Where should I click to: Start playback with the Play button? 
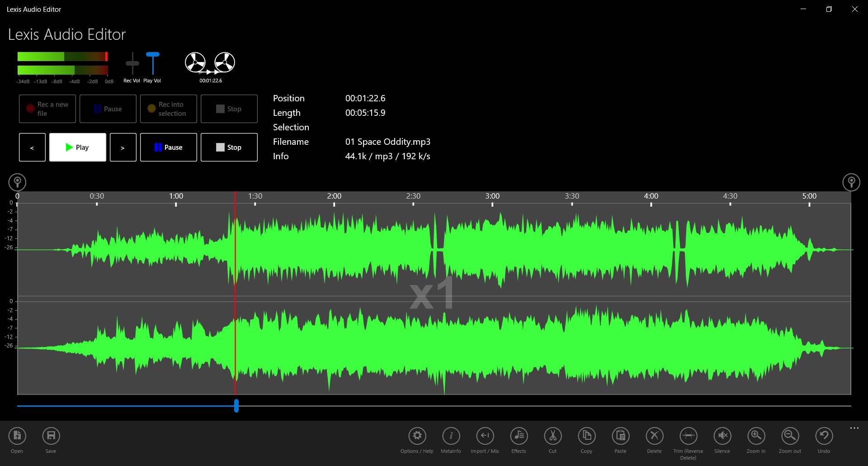77,147
